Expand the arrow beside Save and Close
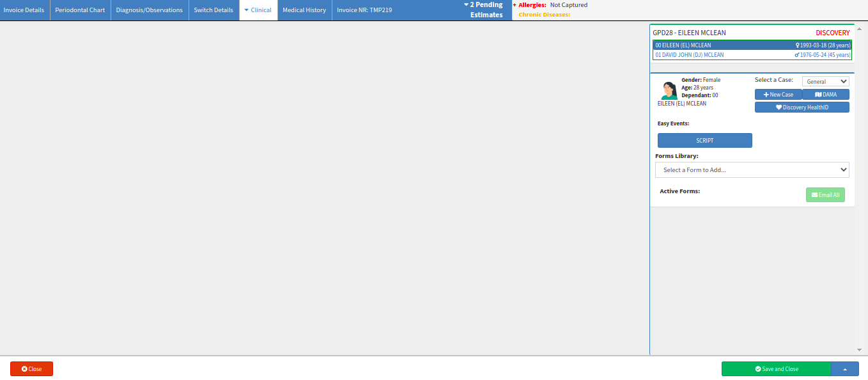The height and width of the screenshot is (380, 868). click(x=845, y=369)
